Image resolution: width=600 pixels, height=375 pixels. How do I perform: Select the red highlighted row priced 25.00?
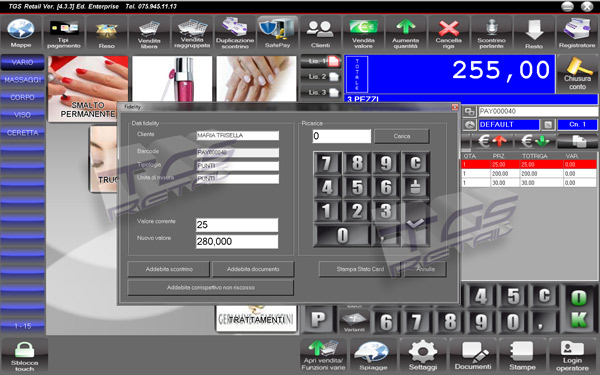(x=529, y=165)
